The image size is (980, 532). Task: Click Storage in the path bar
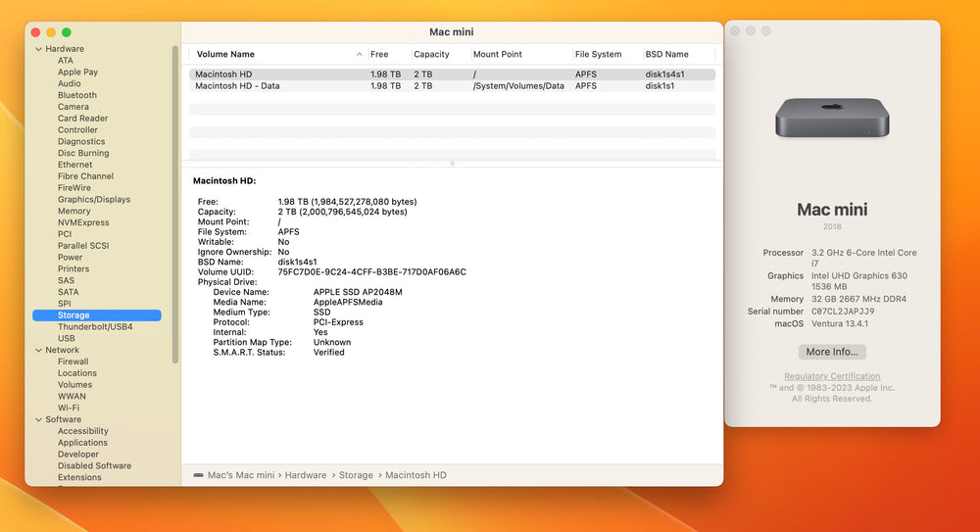(x=356, y=475)
